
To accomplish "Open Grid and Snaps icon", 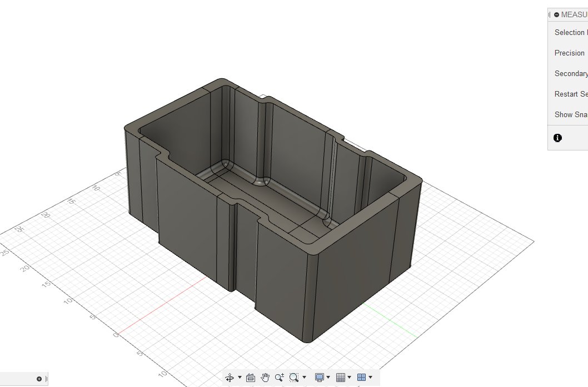I will click(x=341, y=378).
